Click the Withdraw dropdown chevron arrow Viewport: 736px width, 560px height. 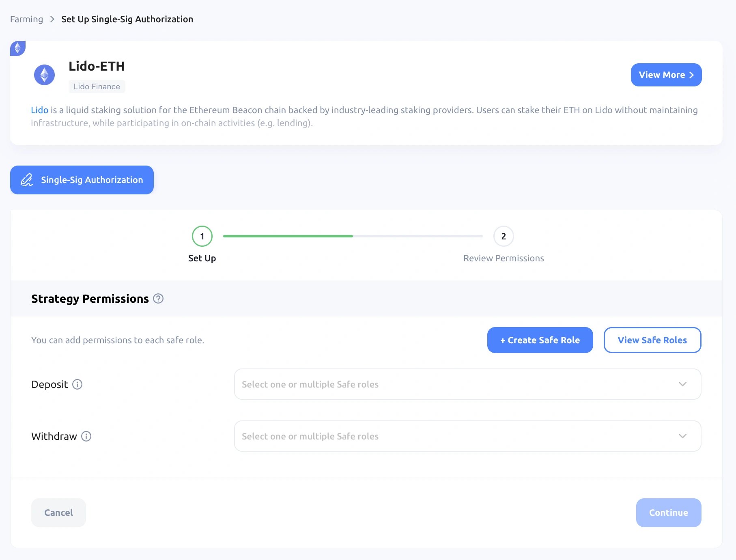682,436
